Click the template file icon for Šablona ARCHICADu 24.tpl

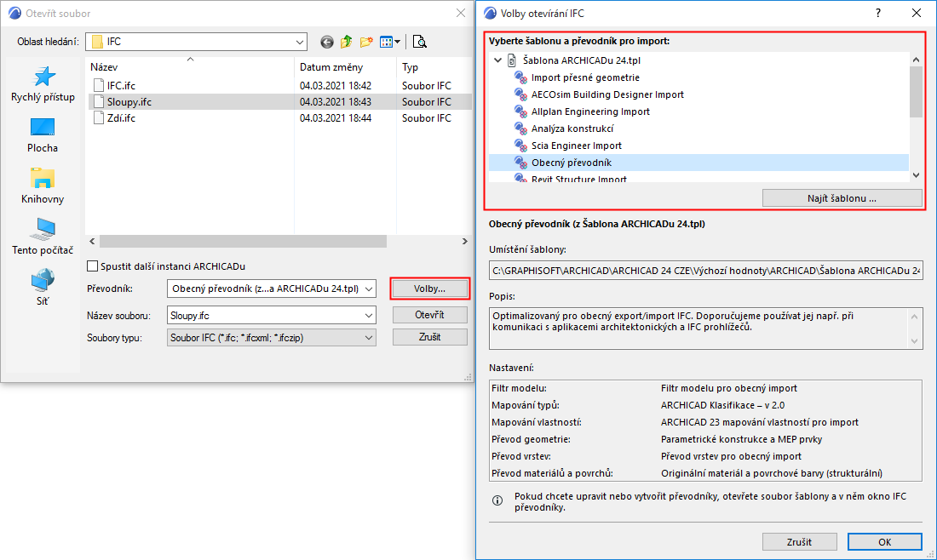512,60
